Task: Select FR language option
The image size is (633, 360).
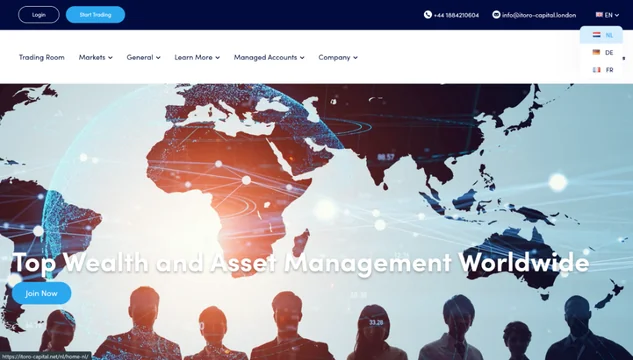Action: [x=602, y=70]
